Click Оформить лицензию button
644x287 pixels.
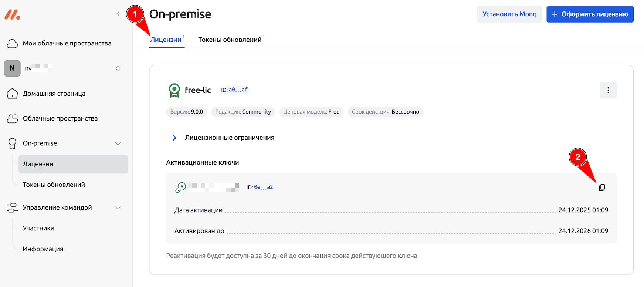590,14
